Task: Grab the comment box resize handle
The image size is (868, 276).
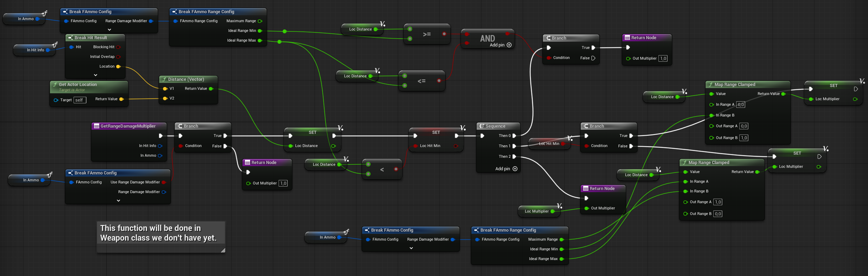Action: pyautogui.click(x=223, y=250)
